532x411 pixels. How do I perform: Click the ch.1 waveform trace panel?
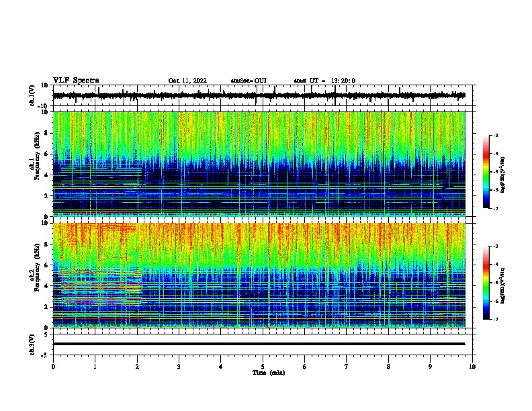[x=262, y=95]
